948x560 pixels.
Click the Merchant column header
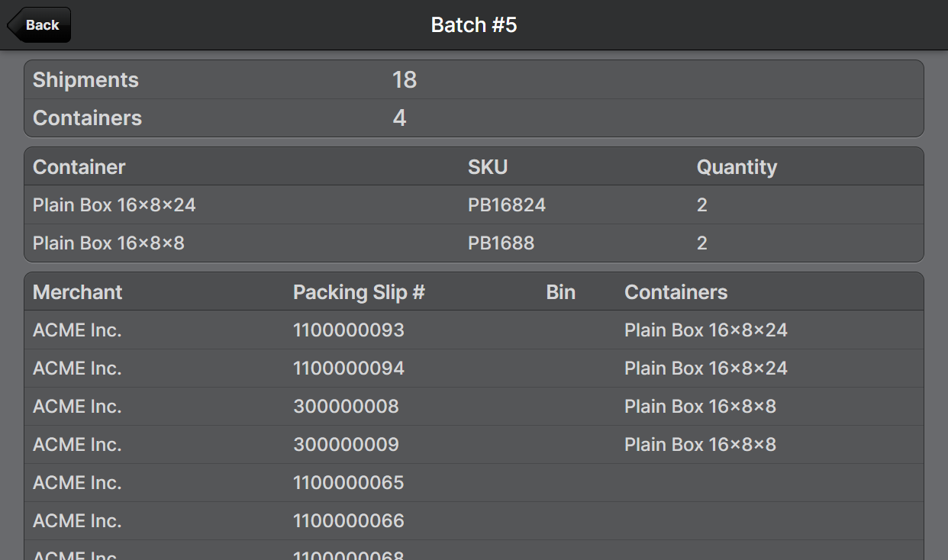(x=78, y=292)
